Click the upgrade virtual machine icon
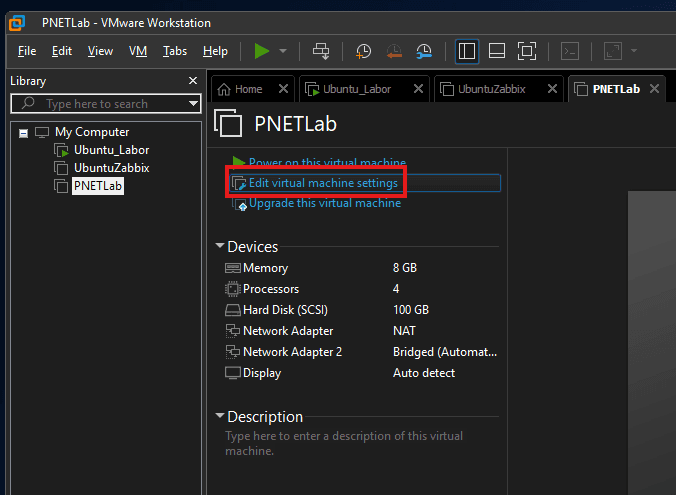 (240, 204)
